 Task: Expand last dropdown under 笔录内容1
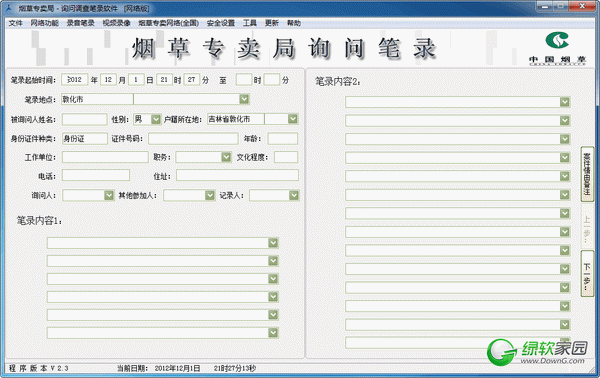tap(273, 333)
